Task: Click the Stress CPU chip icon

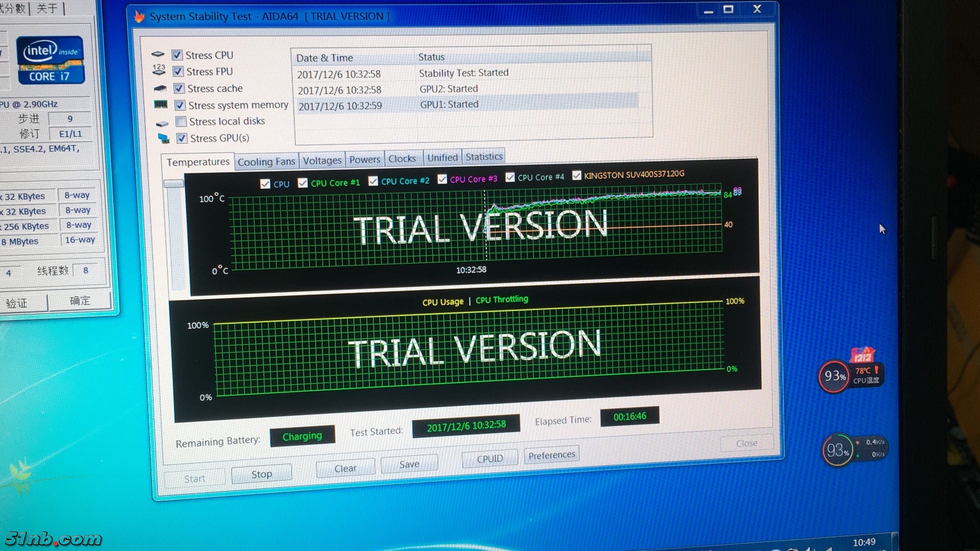Action: point(158,54)
